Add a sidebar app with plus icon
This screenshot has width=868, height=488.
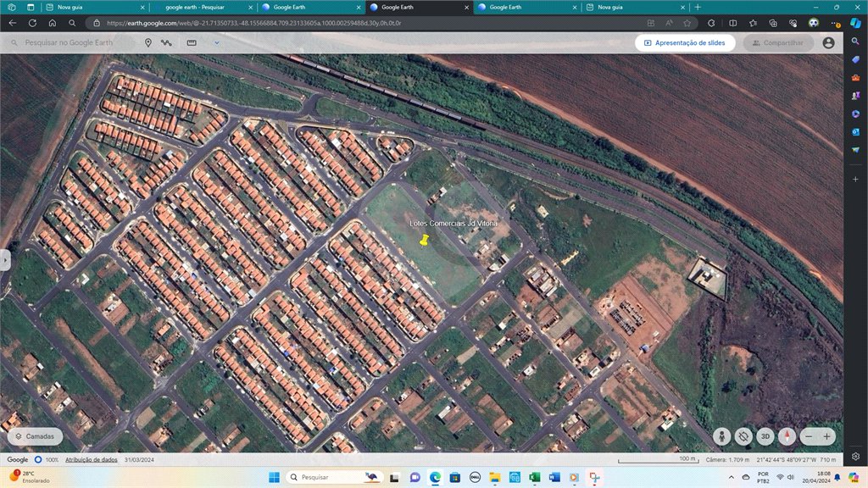(856, 180)
